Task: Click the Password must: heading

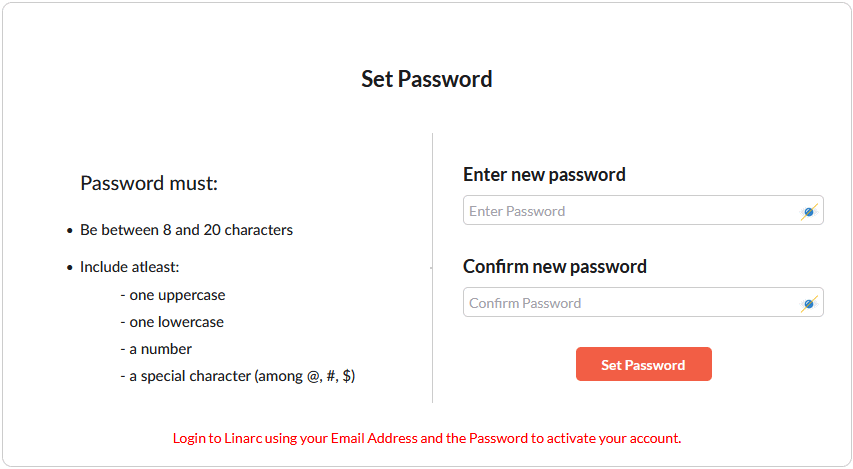Action: pyautogui.click(x=149, y=184)
